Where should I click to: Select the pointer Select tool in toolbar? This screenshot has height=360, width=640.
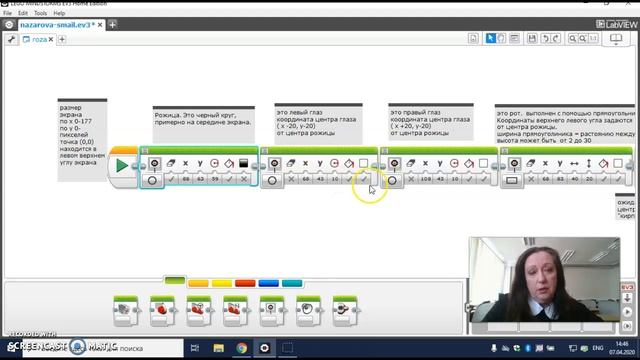point(490,38)
